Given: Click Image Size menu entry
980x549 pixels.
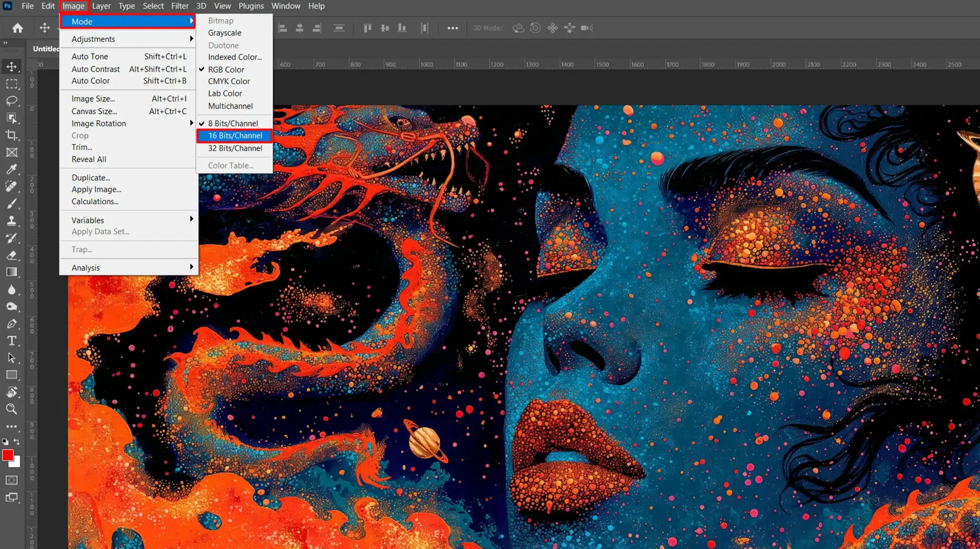Looking at the screenshot, I should [x=128, y=99].
